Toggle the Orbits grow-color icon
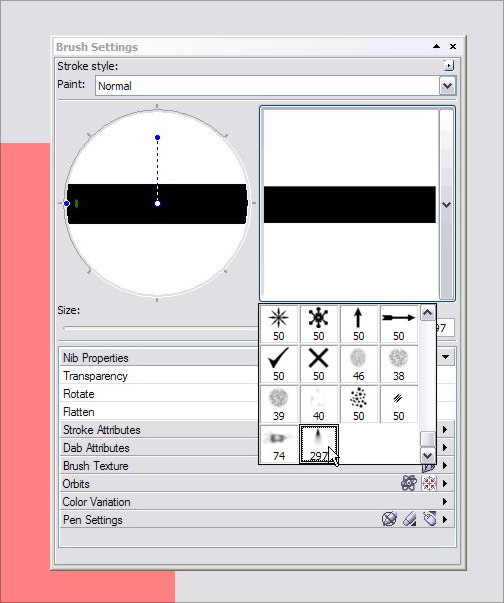Viewport: 504px width, 603px height. click(429, 483)
